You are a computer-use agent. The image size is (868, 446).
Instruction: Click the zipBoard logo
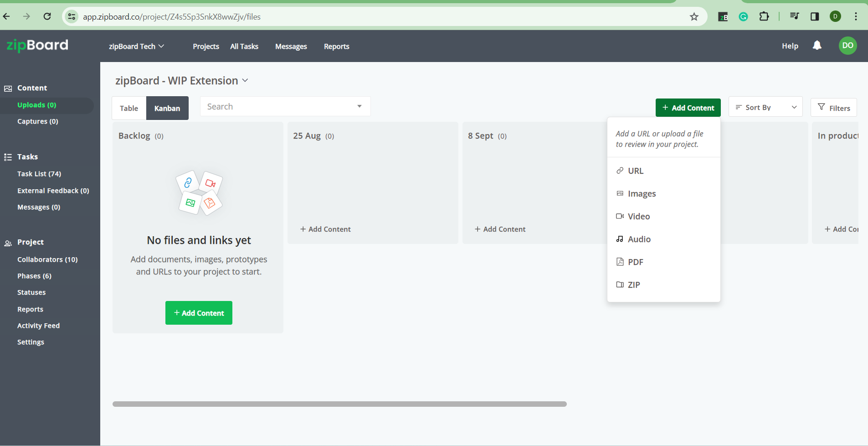pos(36,46)
